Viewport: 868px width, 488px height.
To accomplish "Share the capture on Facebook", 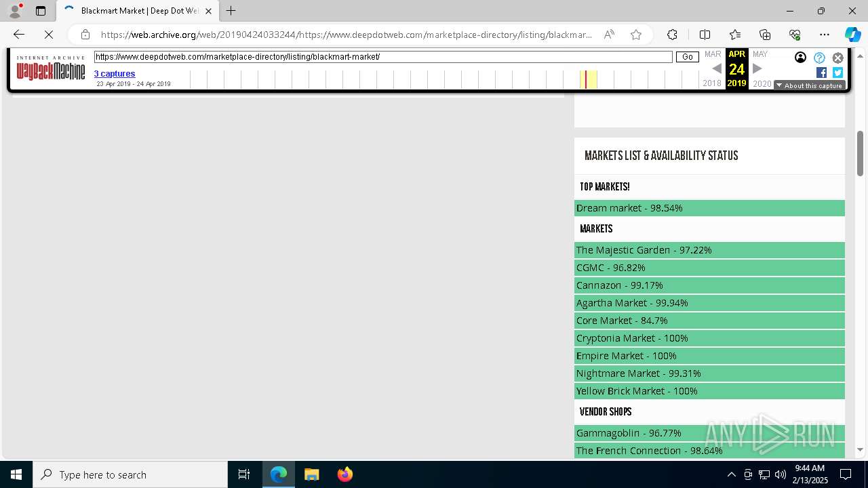I will 821,73.
